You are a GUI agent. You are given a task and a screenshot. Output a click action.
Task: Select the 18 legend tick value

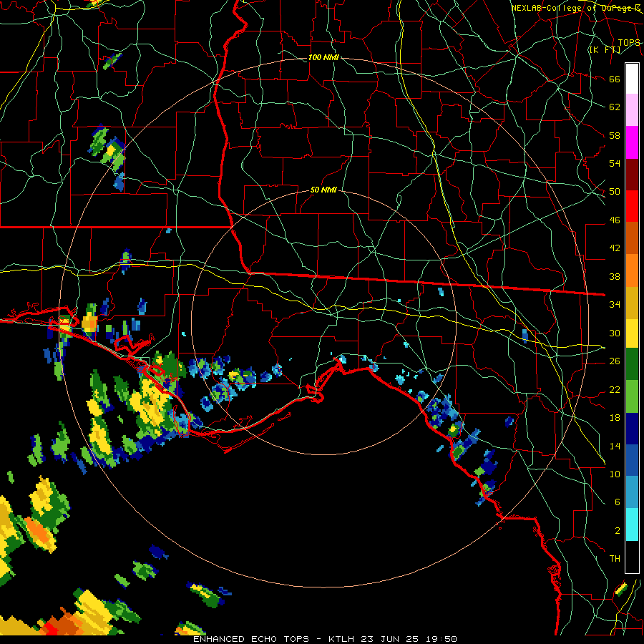(615, 418)
